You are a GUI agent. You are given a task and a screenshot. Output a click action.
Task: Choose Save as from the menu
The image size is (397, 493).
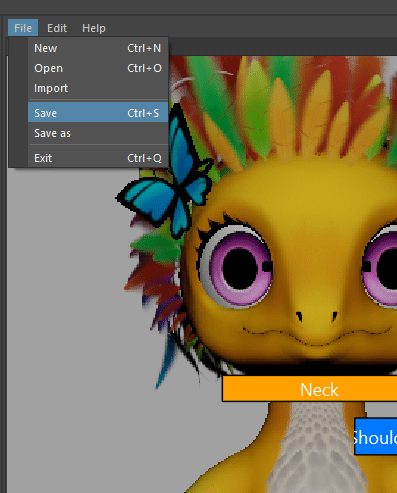[98, 133]
